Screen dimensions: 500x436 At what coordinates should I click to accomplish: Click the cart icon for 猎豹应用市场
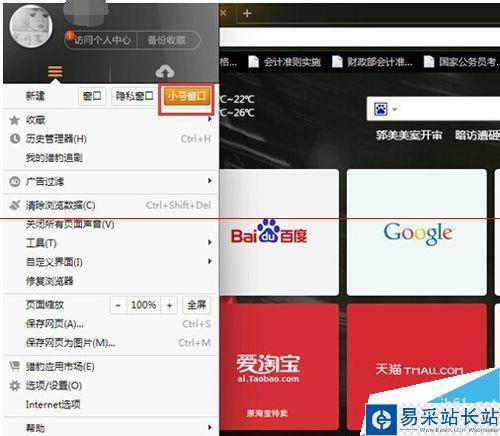15,366
